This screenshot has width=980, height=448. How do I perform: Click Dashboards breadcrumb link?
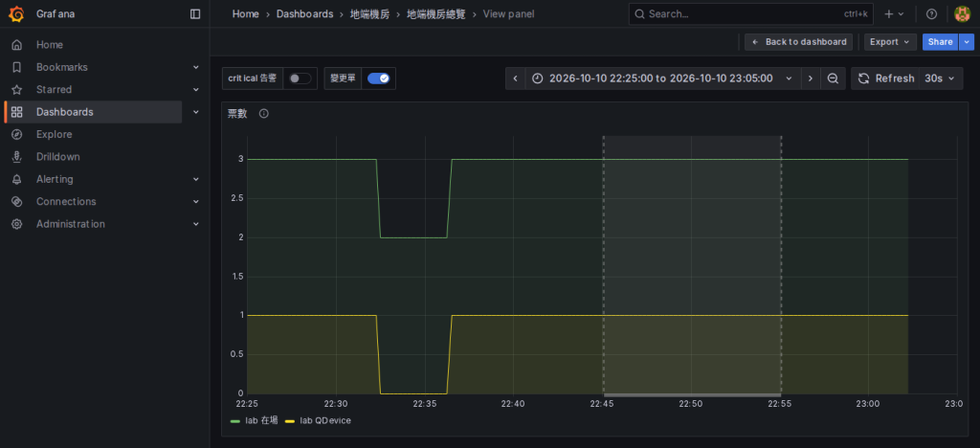click(x=305, y=13)
